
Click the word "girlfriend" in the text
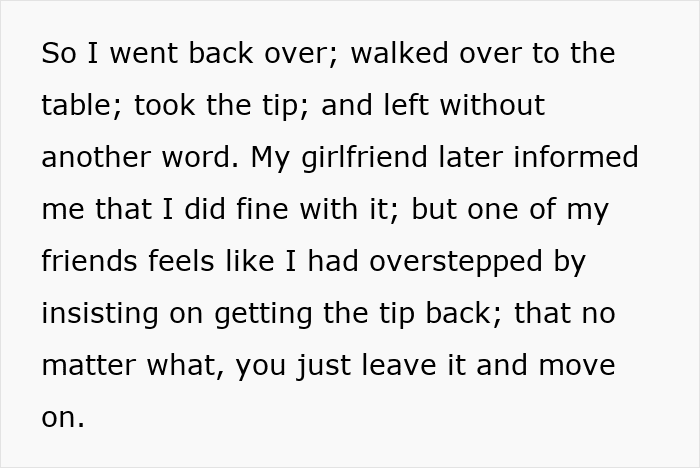coord(364,158)
